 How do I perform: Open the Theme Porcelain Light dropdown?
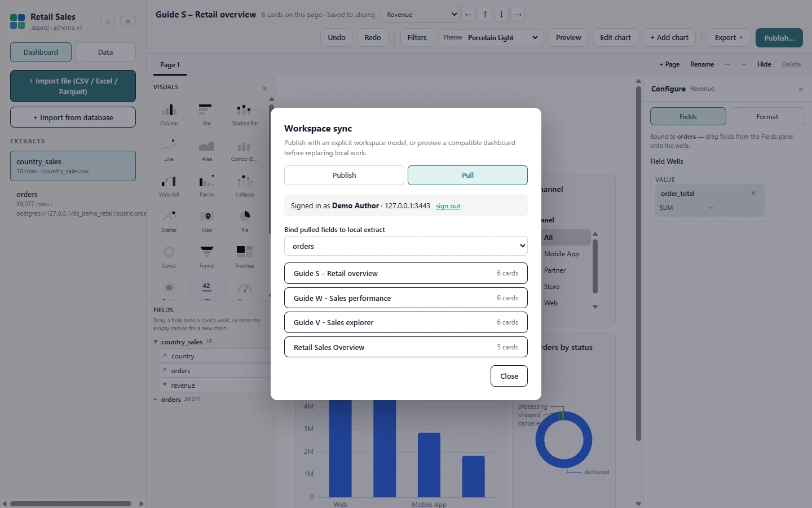pos(491,38)
